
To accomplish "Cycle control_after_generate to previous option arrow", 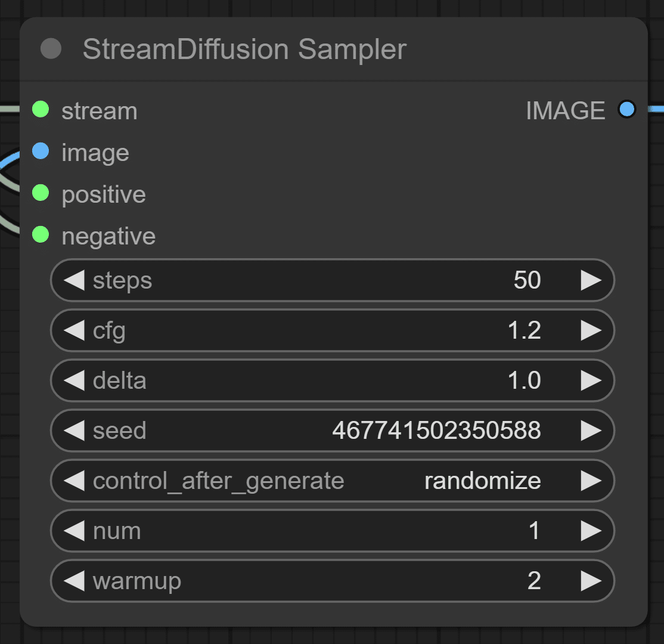I will click(74, 481).
